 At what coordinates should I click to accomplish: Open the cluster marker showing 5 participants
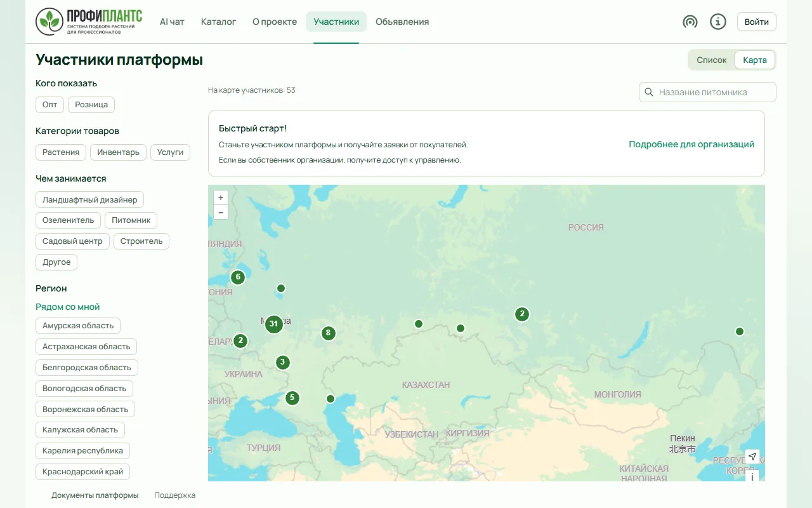pos(292,398)
